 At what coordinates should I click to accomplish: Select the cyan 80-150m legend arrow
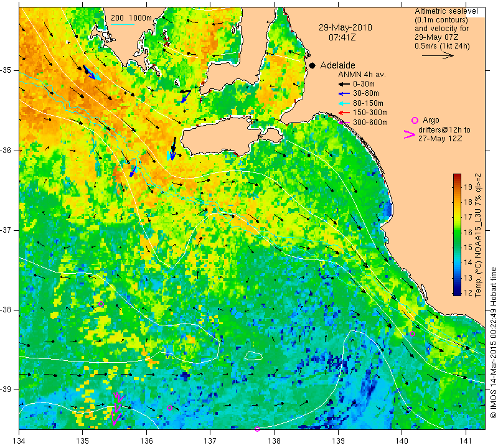click(344, 103)
